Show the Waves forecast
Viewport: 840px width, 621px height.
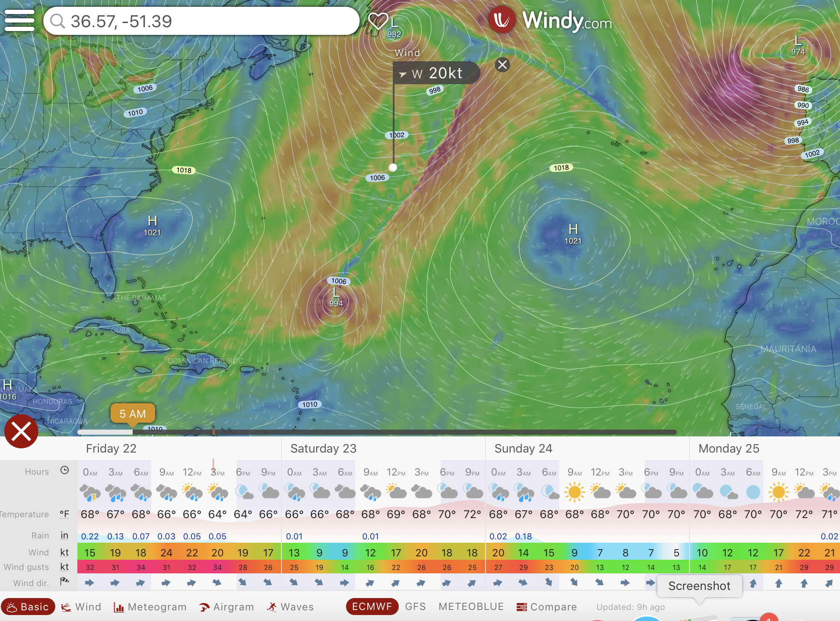pos(290,607)
